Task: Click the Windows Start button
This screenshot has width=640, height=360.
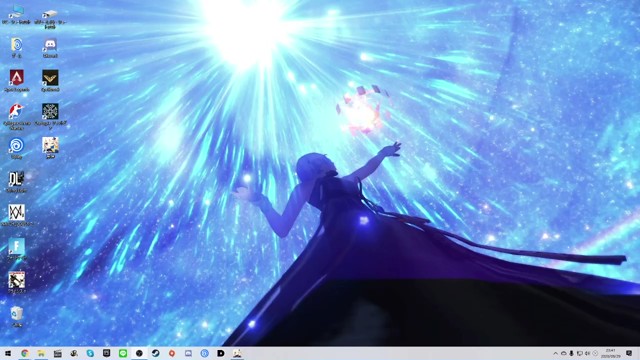Action: [x=8, y=353]
